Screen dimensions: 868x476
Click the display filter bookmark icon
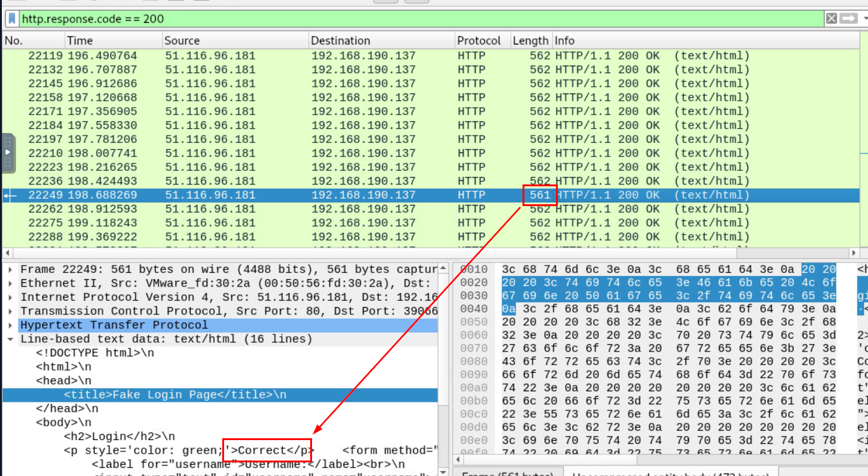12,19
